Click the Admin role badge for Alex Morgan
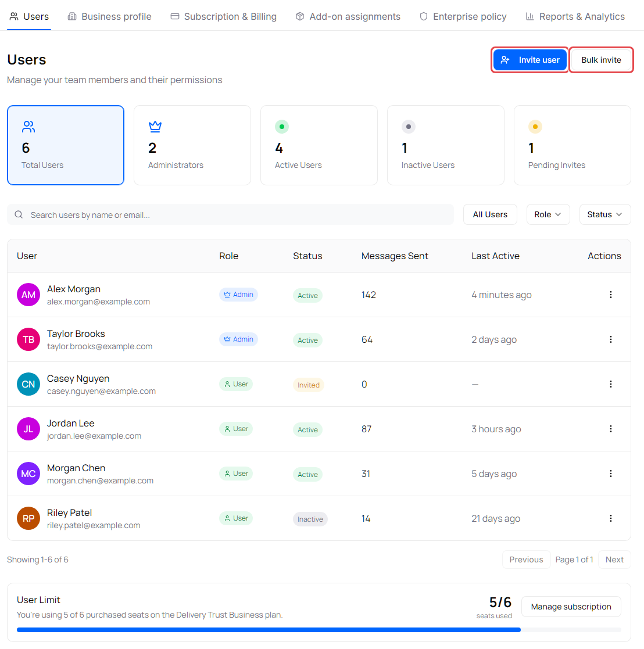The width and height of the screenshot is (644, 649). (x=238, y=295)
